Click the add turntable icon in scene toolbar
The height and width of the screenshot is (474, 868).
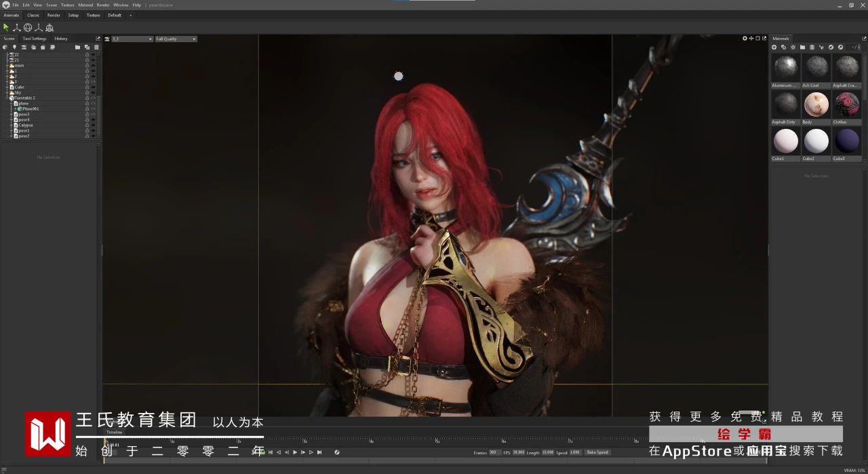pos(52,47)
